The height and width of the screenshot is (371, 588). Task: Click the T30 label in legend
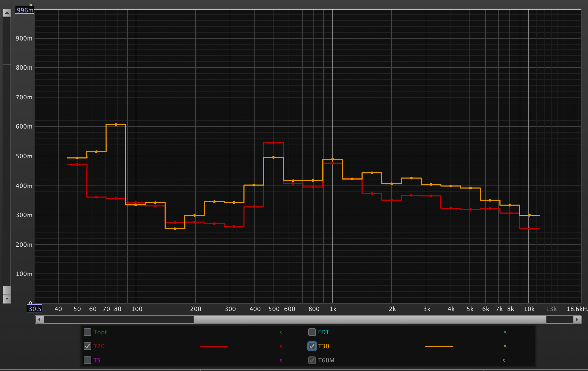323,346
